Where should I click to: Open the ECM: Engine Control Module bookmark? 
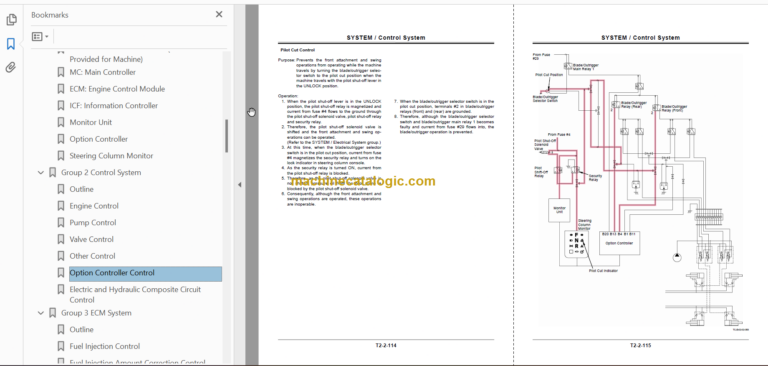[x=117, y=89]
